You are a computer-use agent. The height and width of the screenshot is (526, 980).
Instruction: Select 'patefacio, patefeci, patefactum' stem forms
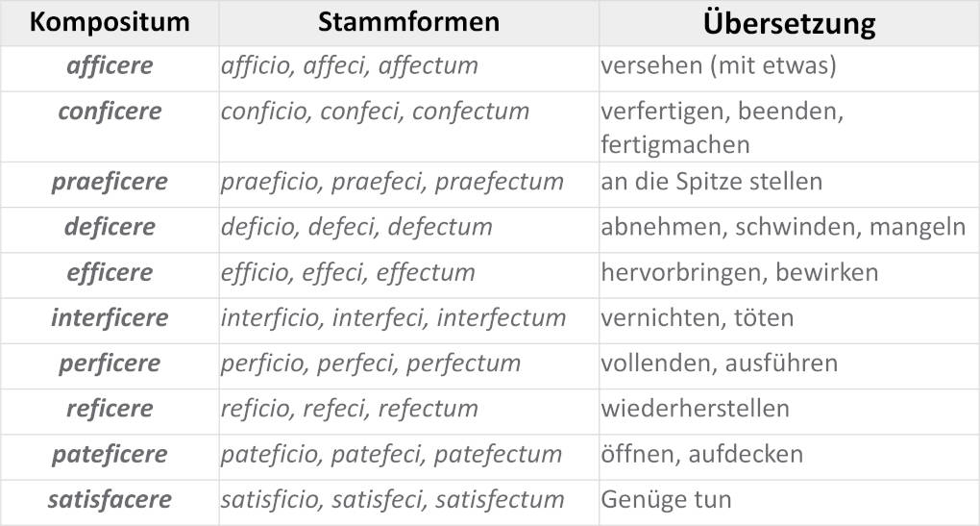[x=391, y=454]
